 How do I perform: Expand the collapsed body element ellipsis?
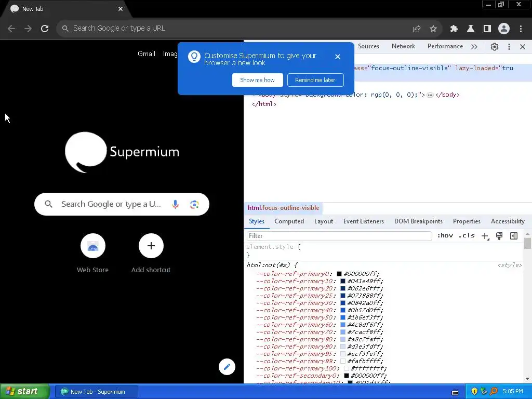point(430,95)
